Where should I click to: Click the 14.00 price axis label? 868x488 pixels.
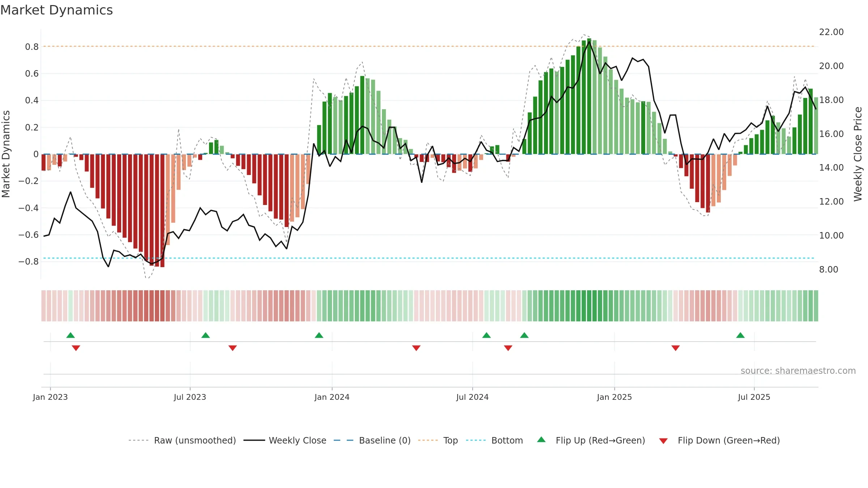[x=831, y=168]
